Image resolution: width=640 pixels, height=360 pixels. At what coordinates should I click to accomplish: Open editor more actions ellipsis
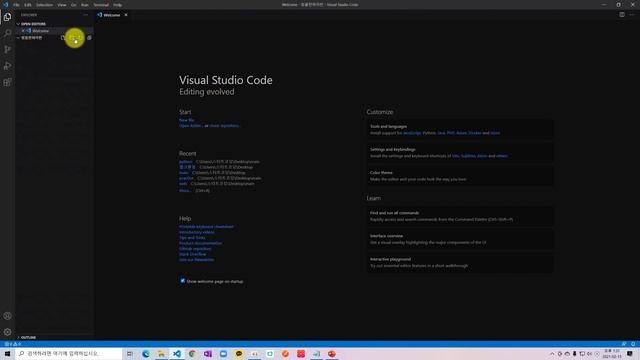(632, 15)
